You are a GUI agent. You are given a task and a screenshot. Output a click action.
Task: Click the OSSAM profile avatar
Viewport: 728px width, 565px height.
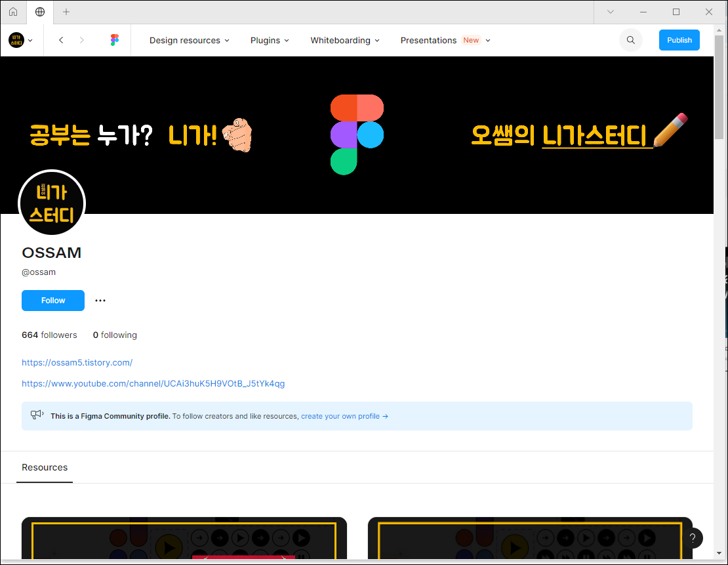[52, 203]
